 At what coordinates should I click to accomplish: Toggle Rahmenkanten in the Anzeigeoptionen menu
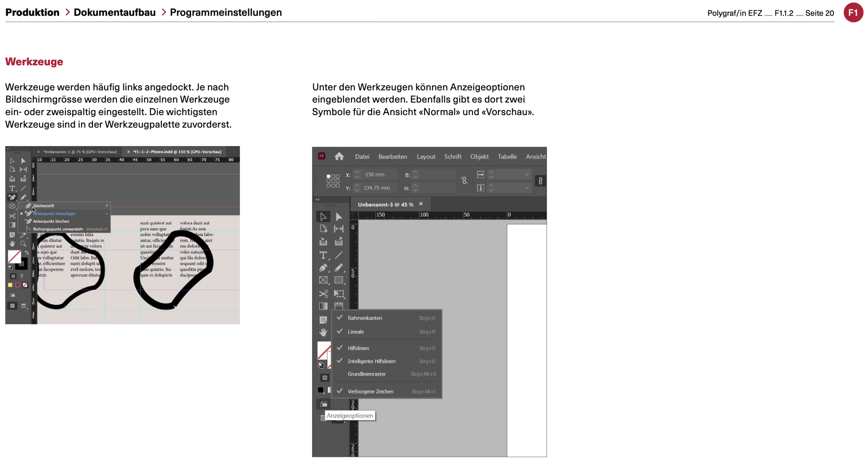[x=365, y=318]
